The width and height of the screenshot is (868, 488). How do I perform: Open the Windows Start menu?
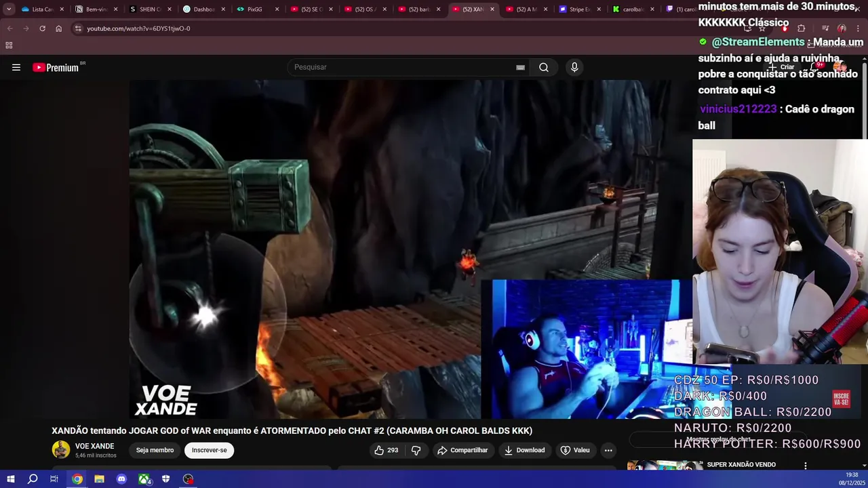pos(10,479)
